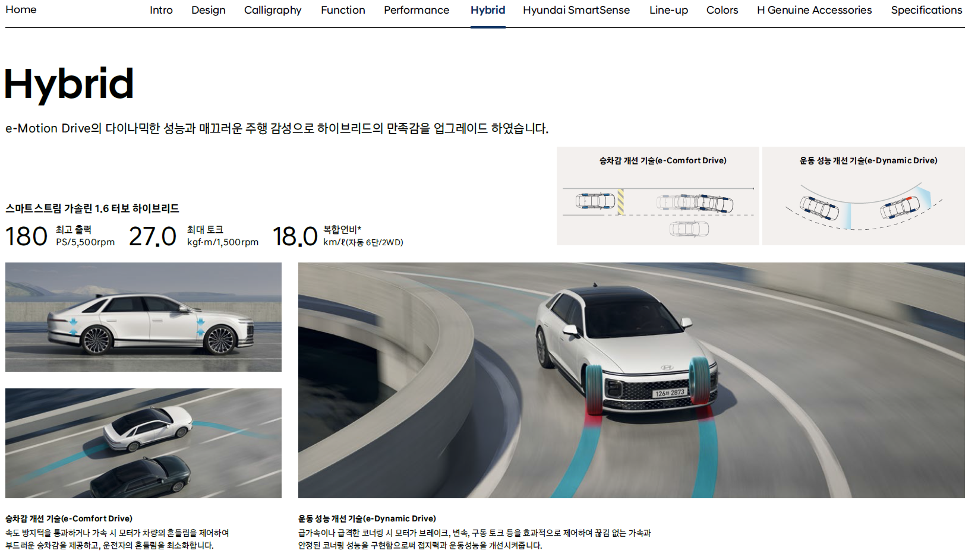
Task: Go to the Home link
Action: point(21,10)
